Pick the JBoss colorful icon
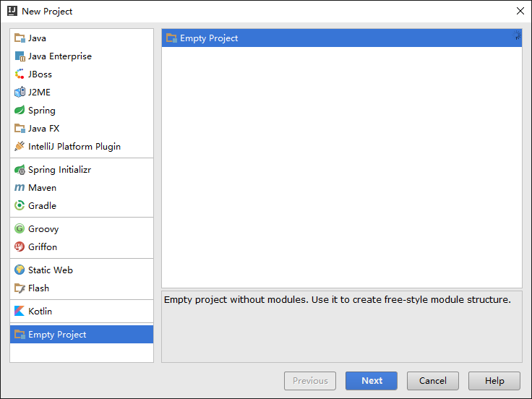532x399 pixels. tap(20, 74)
